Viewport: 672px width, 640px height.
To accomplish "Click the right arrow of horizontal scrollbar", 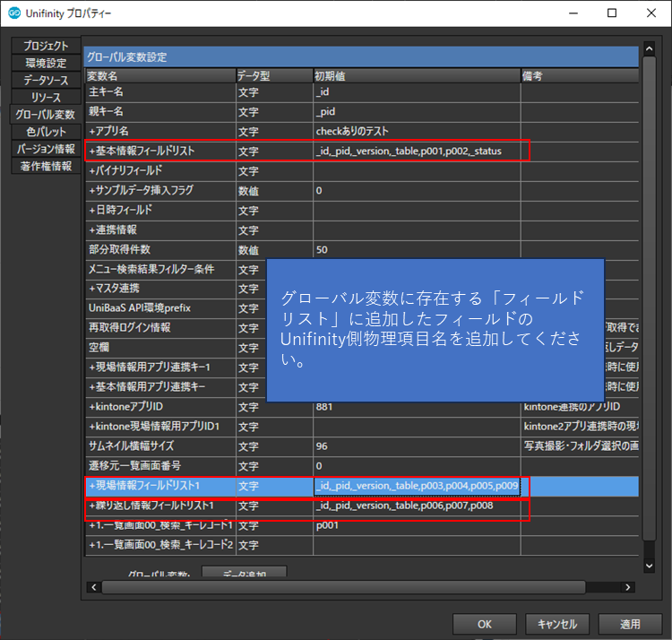I will tap(632, 587).
